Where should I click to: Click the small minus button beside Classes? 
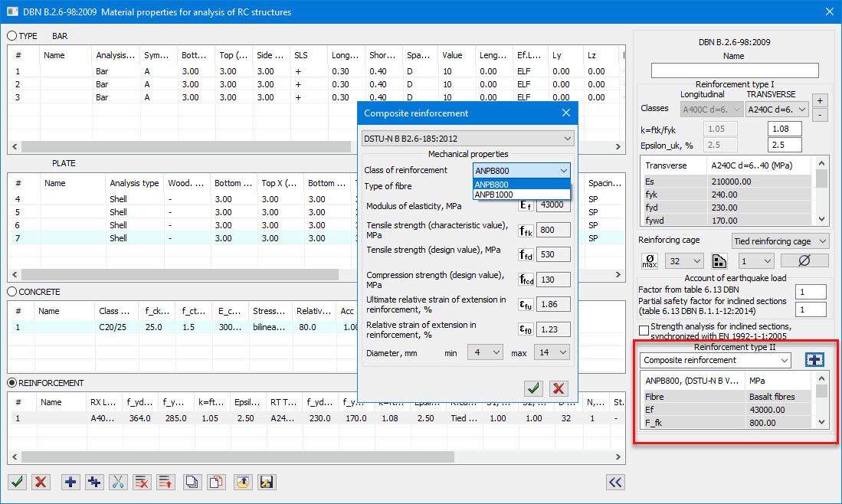coord(820,115)
